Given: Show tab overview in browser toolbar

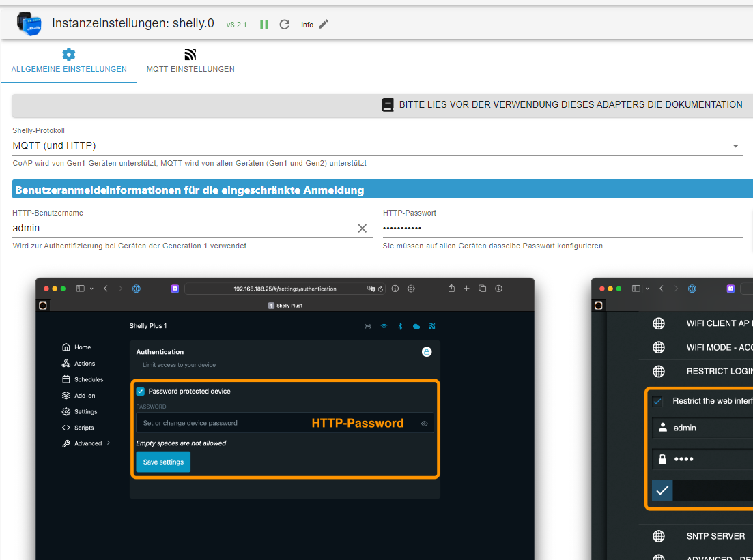Looking at the screenshot, I should 482,289.
